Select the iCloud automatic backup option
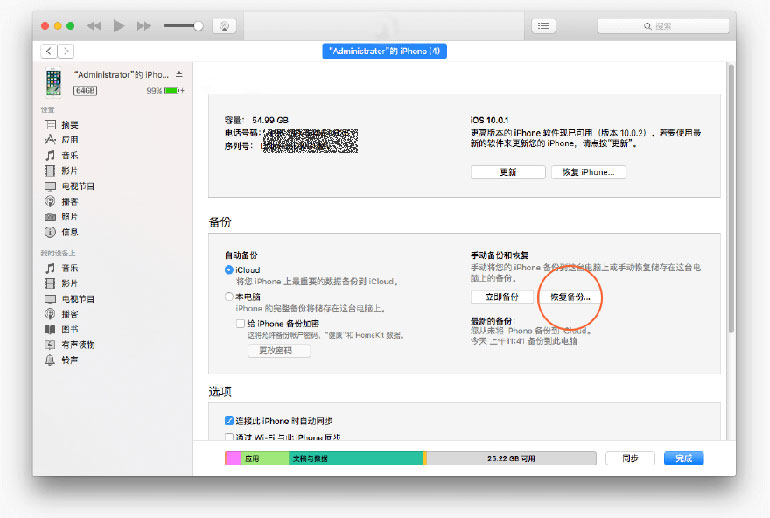This screenshot has width=770, height=518. (229, 270)
